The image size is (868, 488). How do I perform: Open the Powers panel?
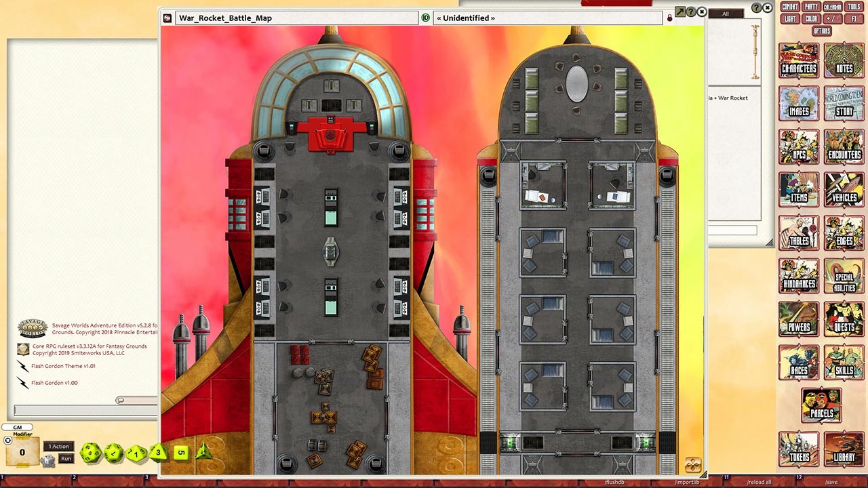(x=798, y=320)
